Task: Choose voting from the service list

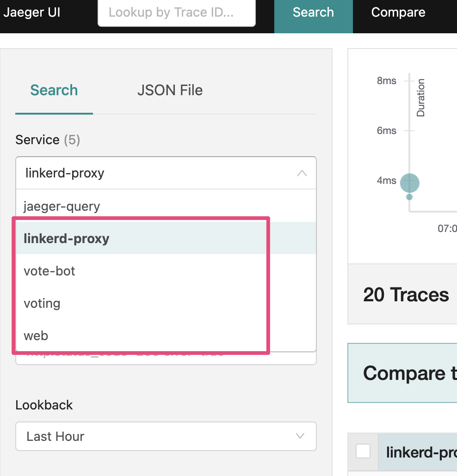Action: pyautogui.click(x=166, y=303)
